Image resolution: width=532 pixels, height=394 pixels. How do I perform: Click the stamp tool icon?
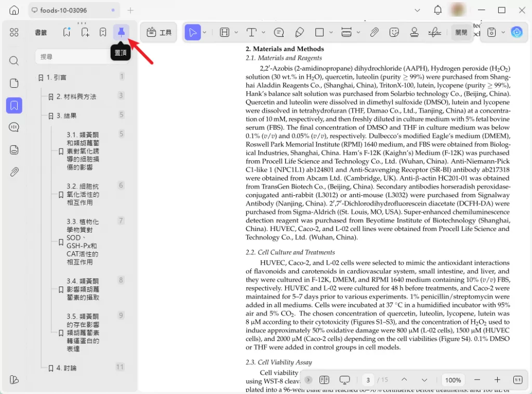[414, 32]
